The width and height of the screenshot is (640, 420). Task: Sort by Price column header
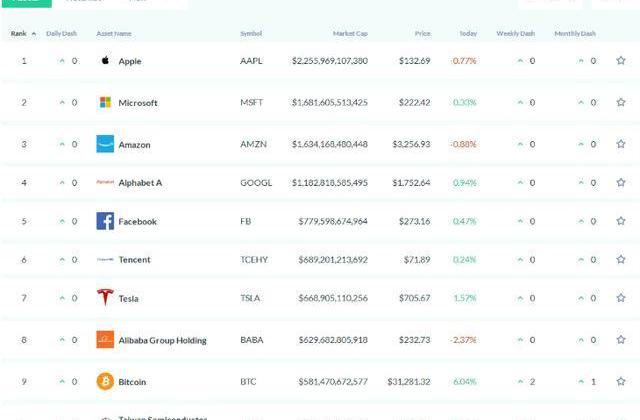422,33
